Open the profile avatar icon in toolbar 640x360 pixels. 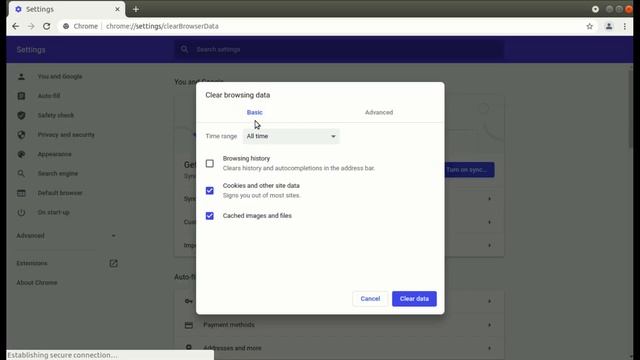pos(609,26)
